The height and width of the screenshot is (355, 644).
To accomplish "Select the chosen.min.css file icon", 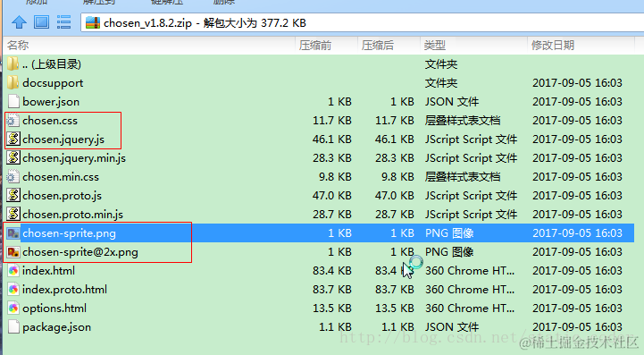I will click(x=13, y=177).
